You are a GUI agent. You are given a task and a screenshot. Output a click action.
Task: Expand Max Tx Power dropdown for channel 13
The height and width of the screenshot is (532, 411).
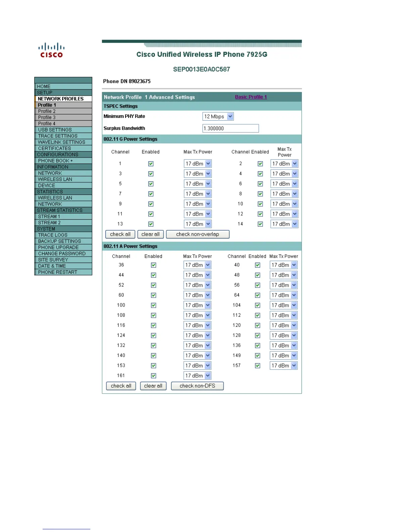198,224
